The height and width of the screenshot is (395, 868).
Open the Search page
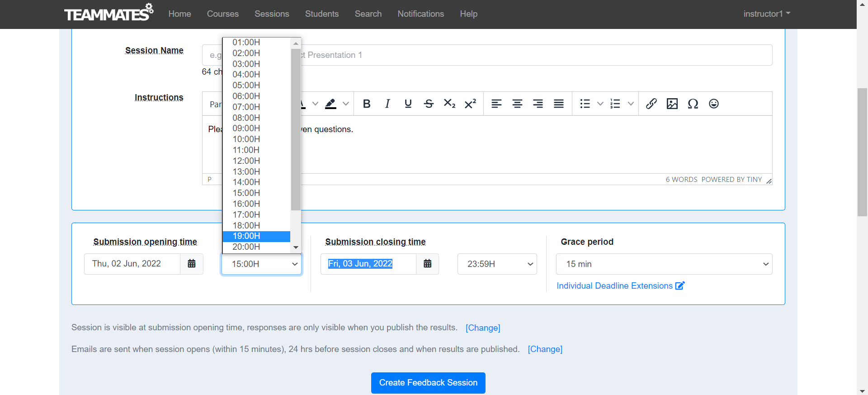[x=368, y=14]
